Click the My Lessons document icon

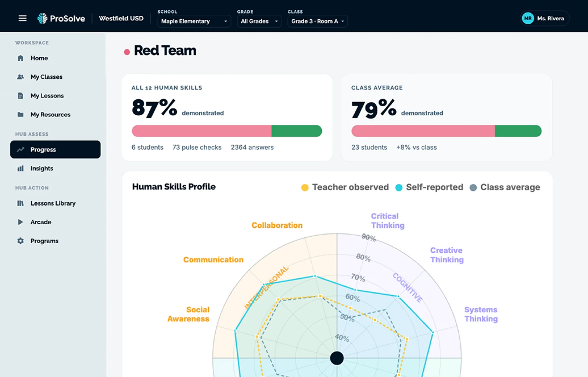pos(21,96)
